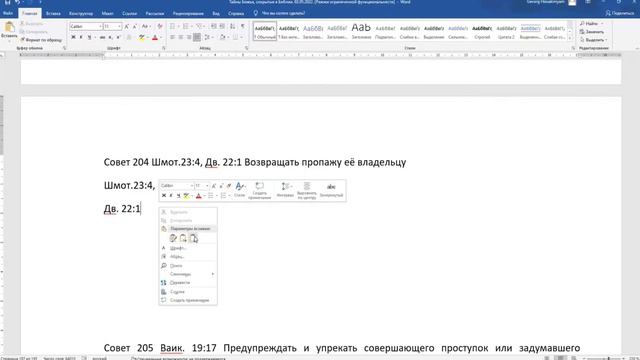Open the Файл tab
This screenshot has height=360, width=640.
(x=8, y=13)
